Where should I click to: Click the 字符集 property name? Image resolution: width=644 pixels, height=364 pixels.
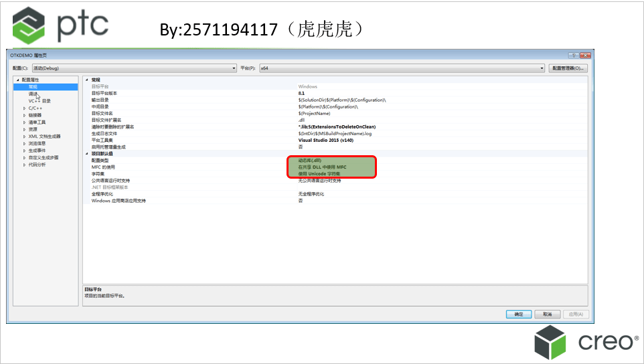click(98, 174)
